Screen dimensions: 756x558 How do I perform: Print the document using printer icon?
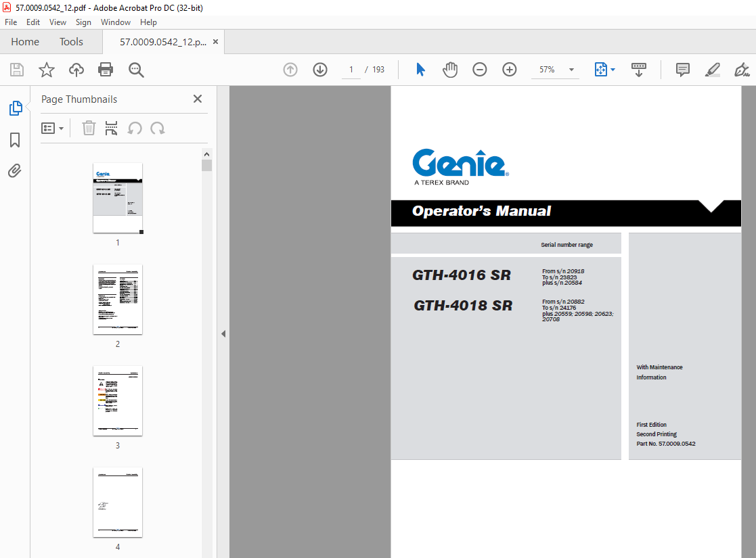[x=106, y=70]
